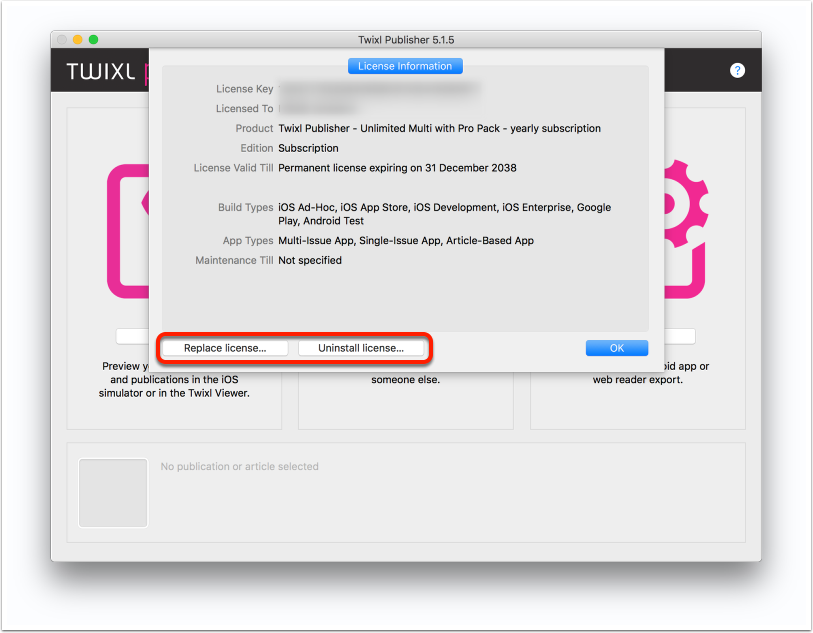Click 'No publication or article selected' text
Image resolution: width=813 pixels, height=633 pixels.
[240, 467]
